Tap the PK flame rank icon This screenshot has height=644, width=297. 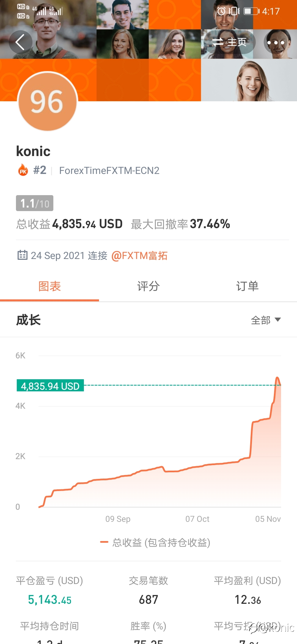tap(23, 170)
